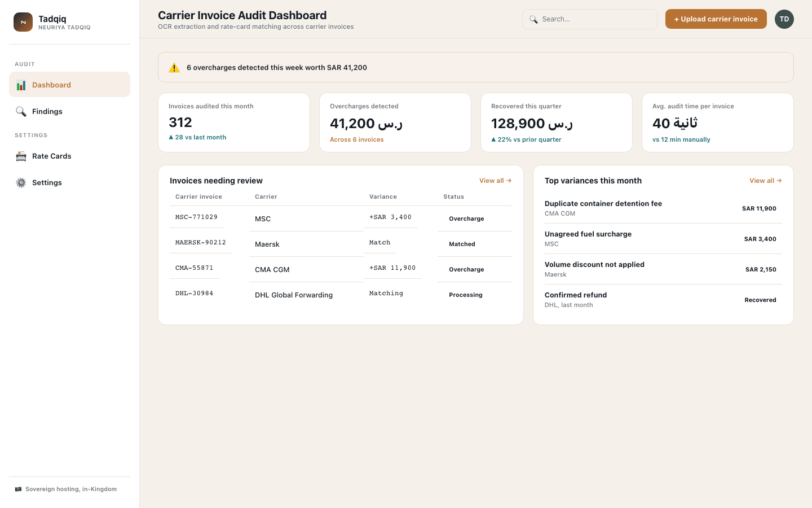Open Rate Cards in the sidebar
Viewport: 812px width, 508px height.
[69, 156]
